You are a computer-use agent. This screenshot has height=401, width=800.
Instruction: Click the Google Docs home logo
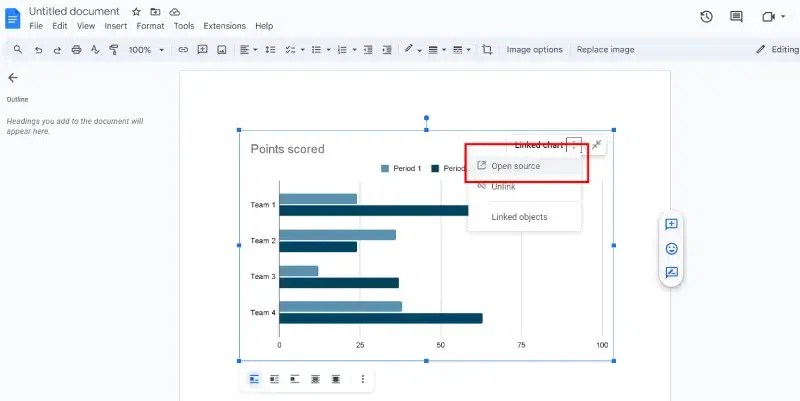coord(12,19)
